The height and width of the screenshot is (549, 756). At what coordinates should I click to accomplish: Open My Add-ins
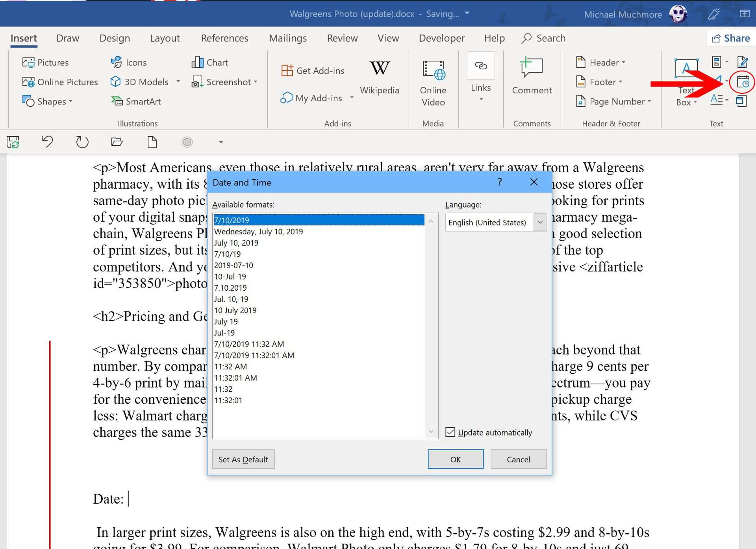311,98
